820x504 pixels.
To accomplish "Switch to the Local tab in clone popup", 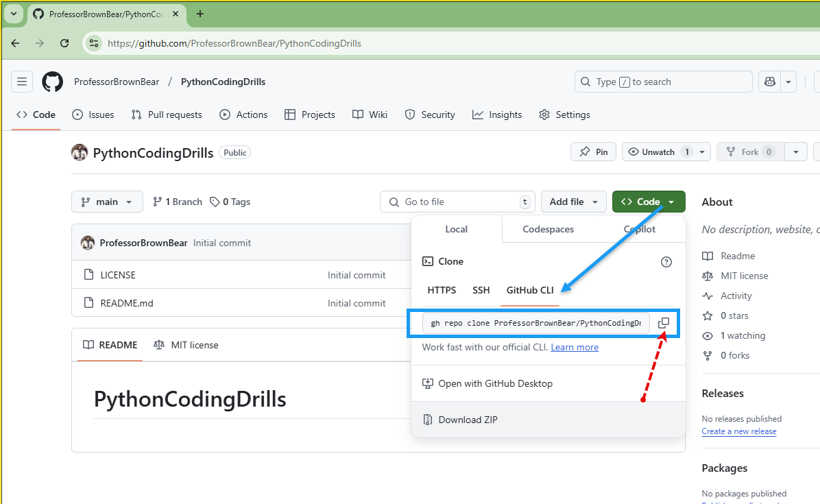I will tap(457, 229).
